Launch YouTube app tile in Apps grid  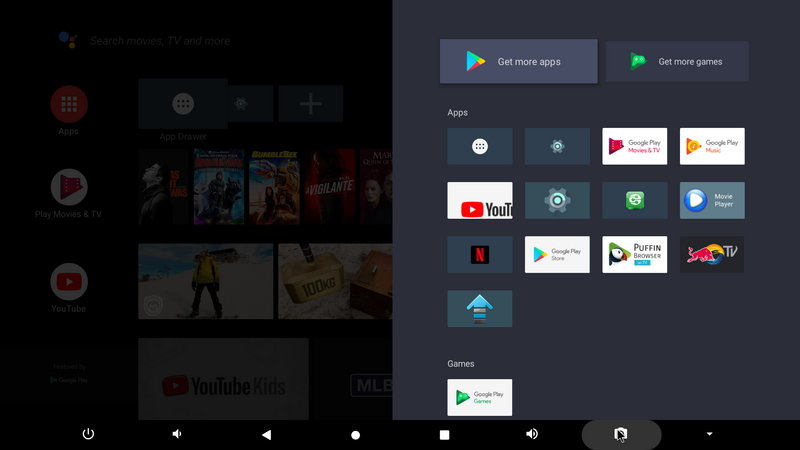pyautogui.click(x=480, y=201)
